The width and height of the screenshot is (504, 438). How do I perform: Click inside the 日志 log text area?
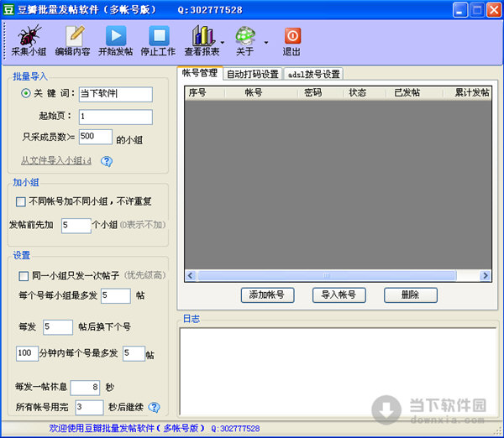click(x=338, y=371)
